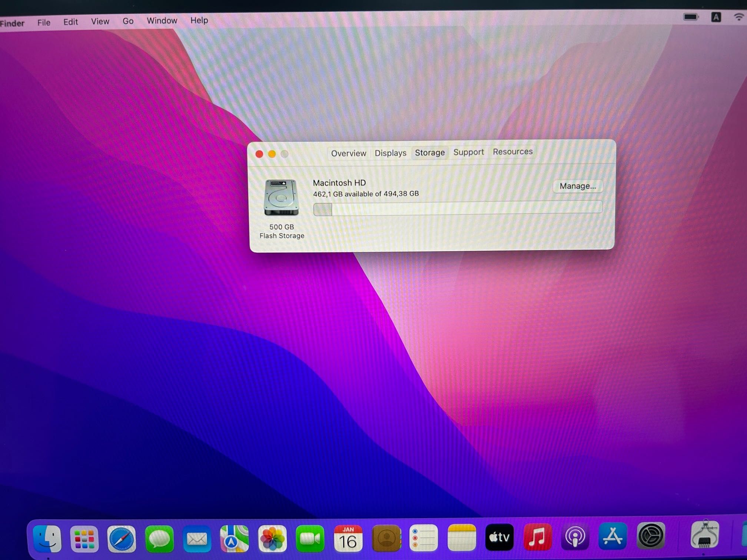Image resolution: width=747 pixels, height=560 pixels.
Task: Click the Manage... button
Action: (577, 186)
